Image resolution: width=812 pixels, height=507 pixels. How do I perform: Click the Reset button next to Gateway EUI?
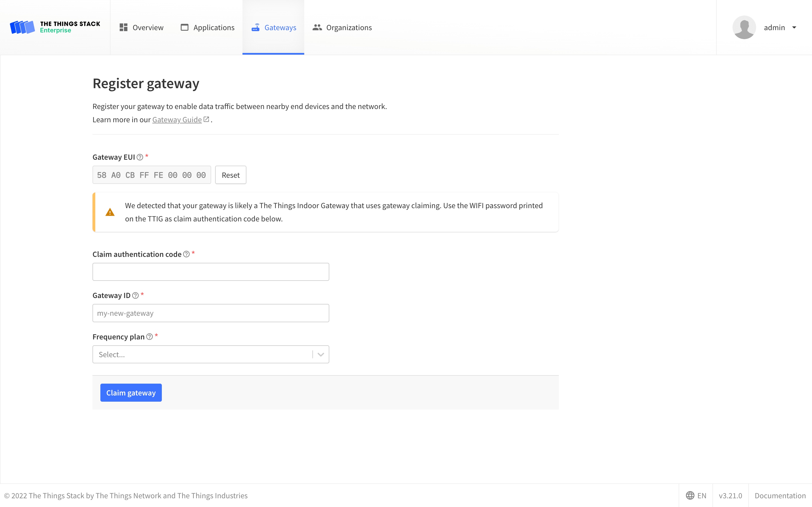click(231, 175)
